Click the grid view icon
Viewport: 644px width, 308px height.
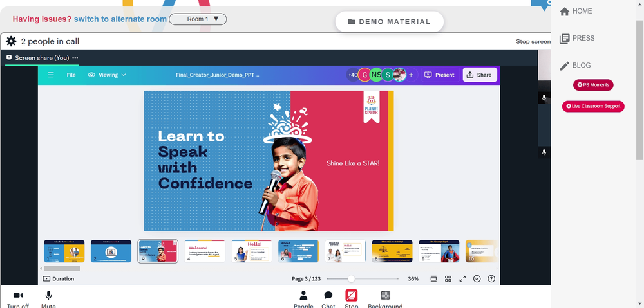(x=448, y=279)
